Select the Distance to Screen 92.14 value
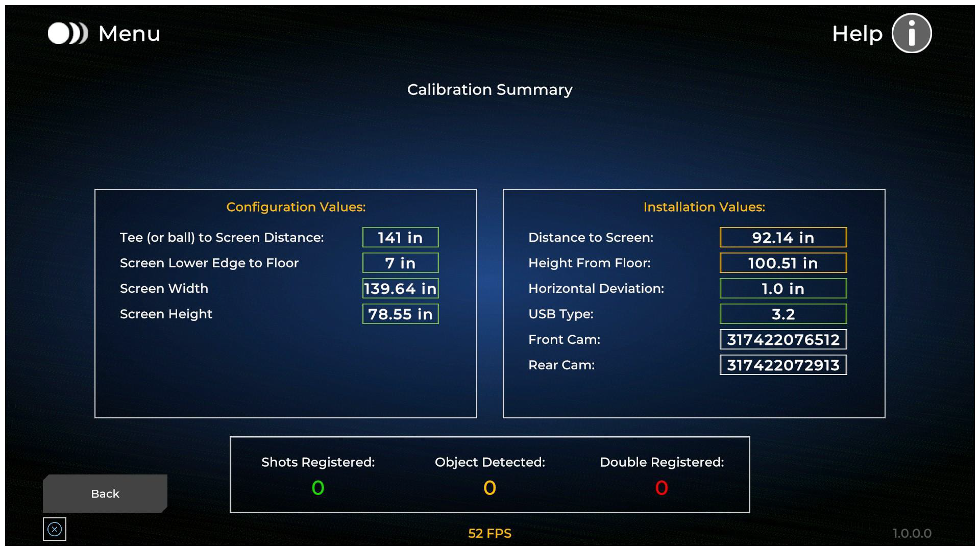 [783, 237]
